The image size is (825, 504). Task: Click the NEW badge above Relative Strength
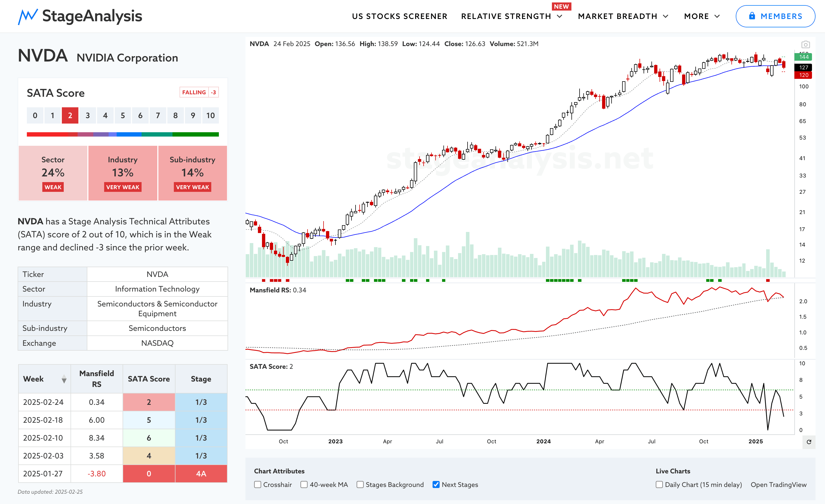click(561, 6)
